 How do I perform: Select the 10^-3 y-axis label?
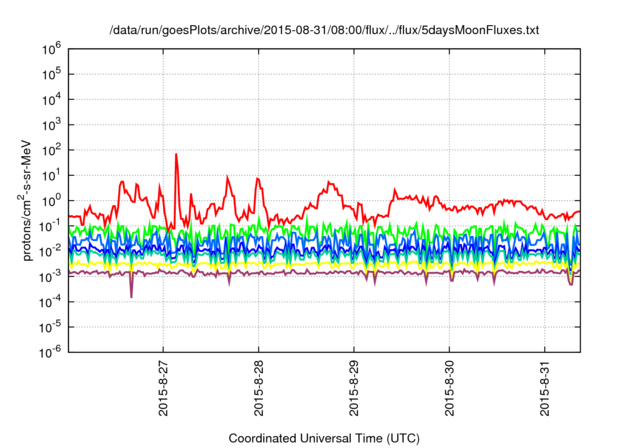[50, 276]
